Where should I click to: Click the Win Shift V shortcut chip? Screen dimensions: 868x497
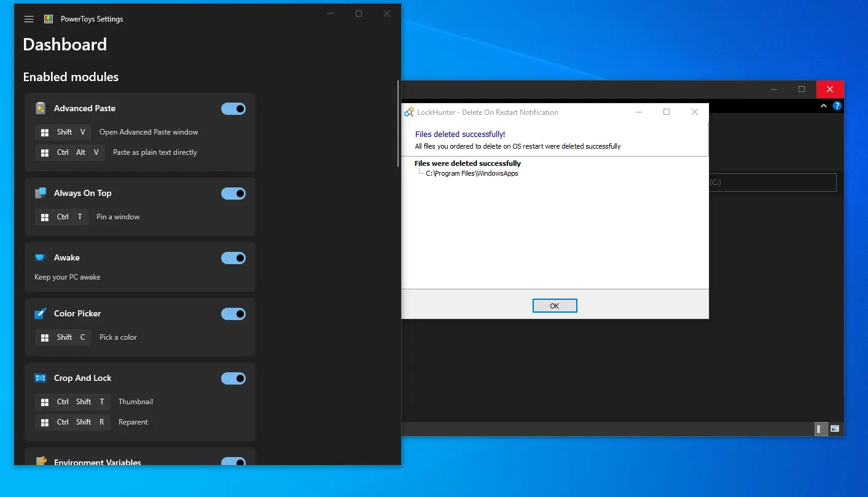click(x=63, y=132)
